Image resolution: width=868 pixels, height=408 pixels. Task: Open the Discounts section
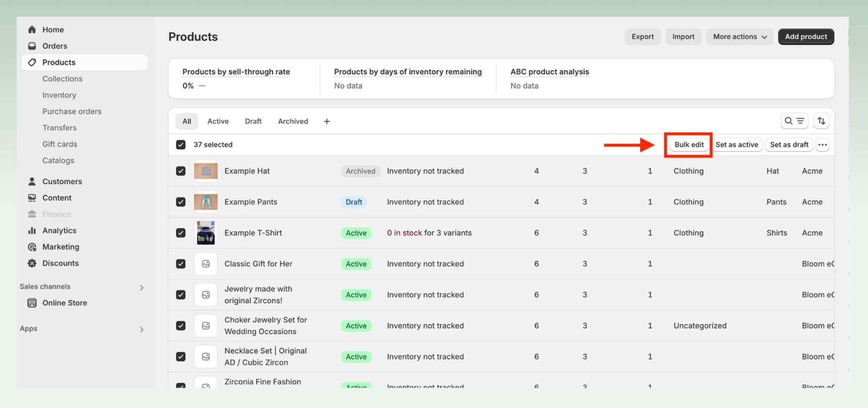coord(60,263)
